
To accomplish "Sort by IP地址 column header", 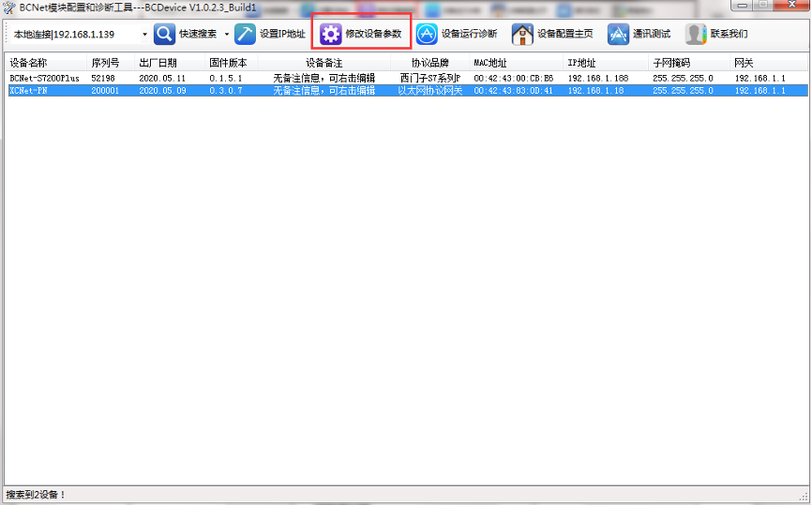I will click(x=606, y=63).
